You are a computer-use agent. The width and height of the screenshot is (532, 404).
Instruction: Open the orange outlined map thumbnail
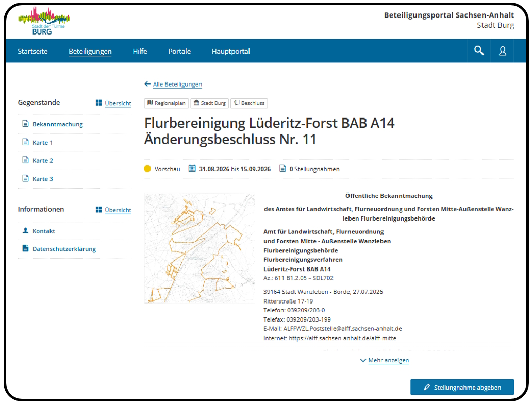[x=199, y=248]
